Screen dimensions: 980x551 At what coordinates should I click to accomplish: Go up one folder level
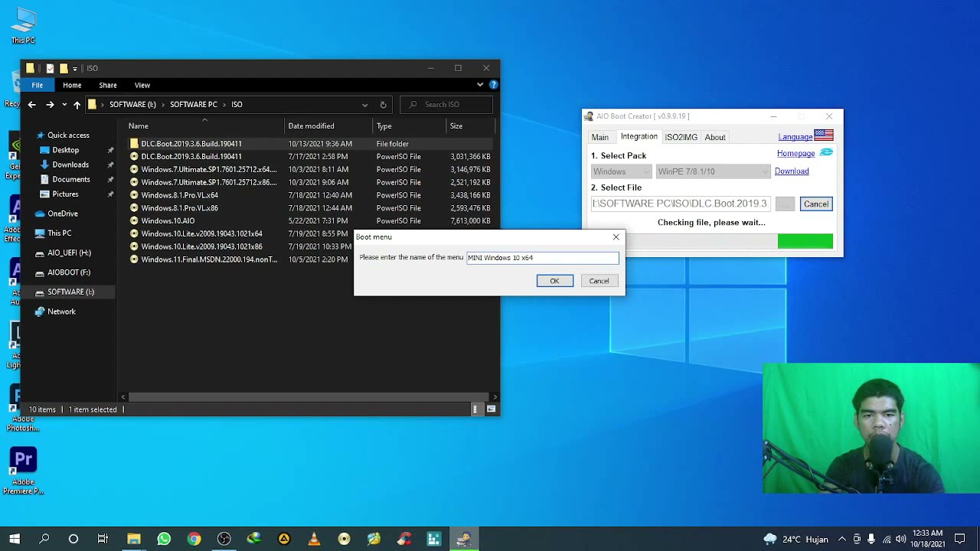pyautogui.click(x=77, y=104)
